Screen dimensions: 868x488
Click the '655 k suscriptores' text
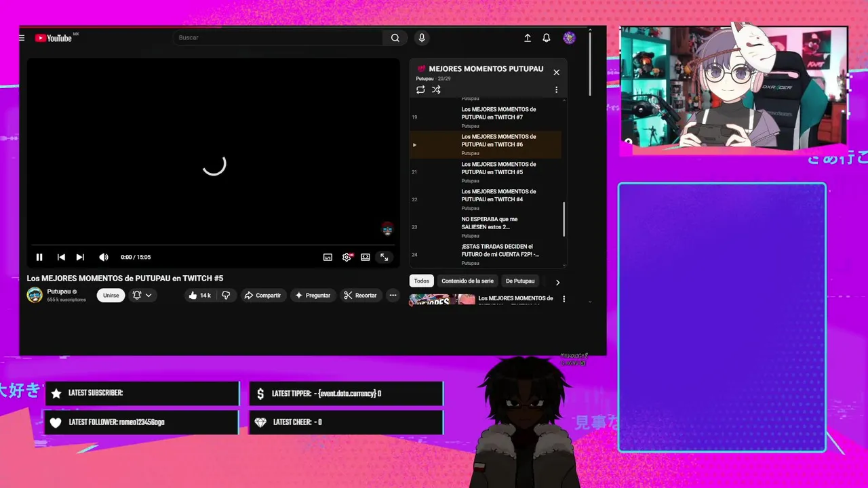tap(66, 300)
